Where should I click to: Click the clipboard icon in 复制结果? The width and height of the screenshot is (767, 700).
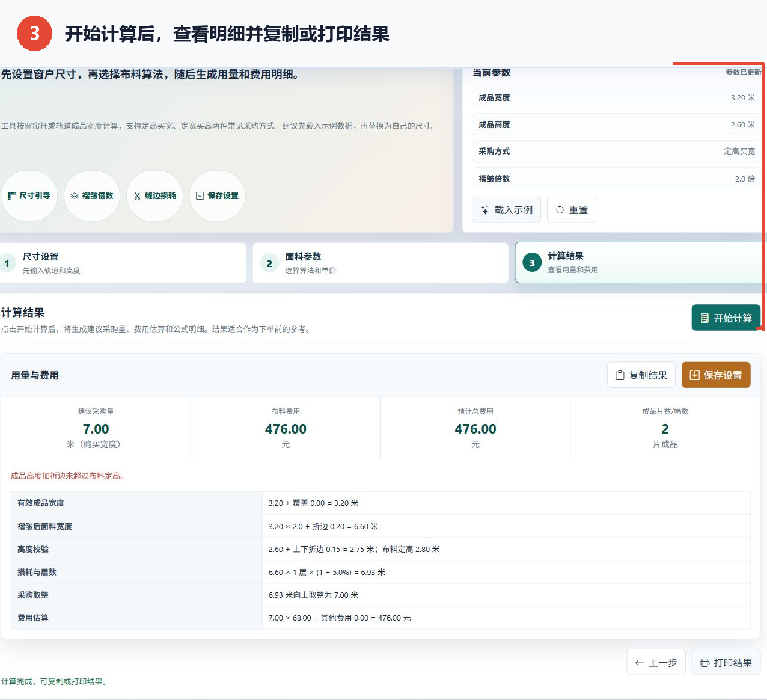tap(620, 375)
